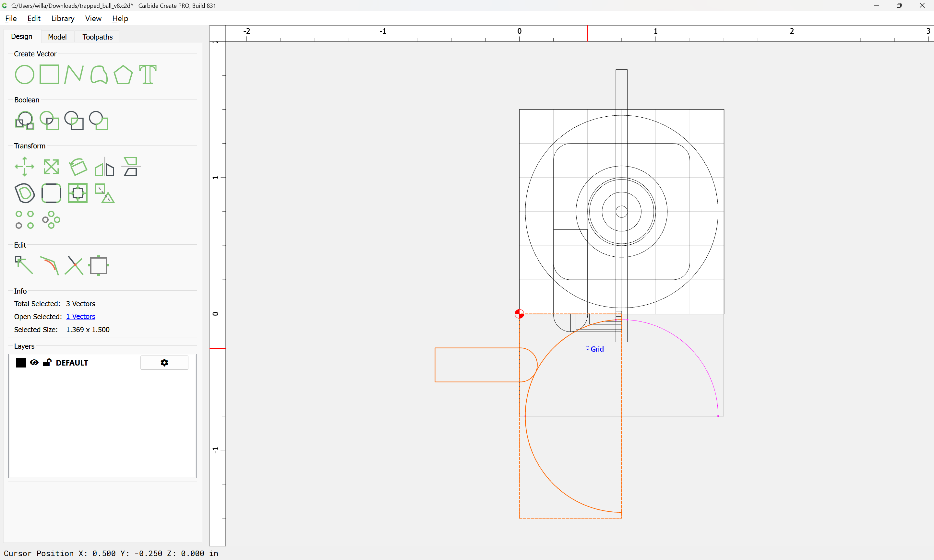Select the Node Edit tool
934x560 pixels.
(24, 265)
